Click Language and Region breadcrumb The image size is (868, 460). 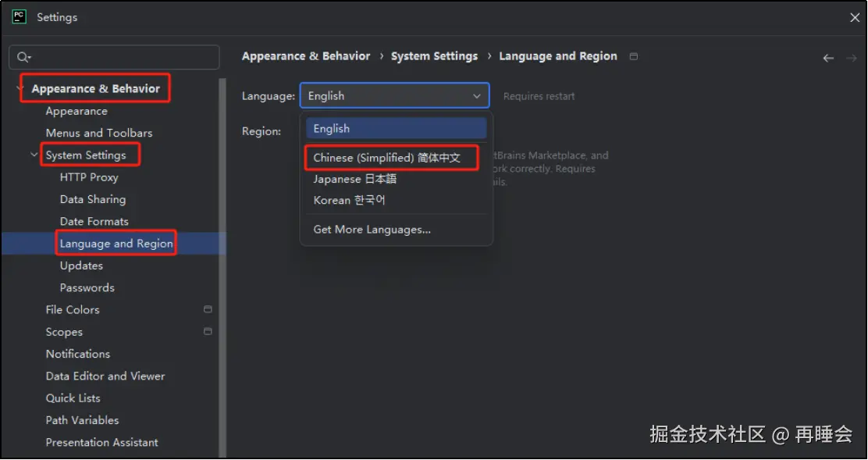558,56
